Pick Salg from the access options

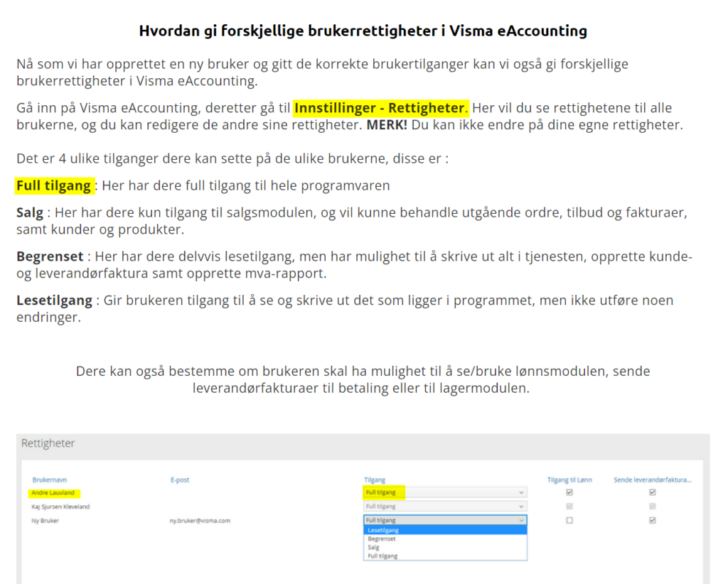374,548
